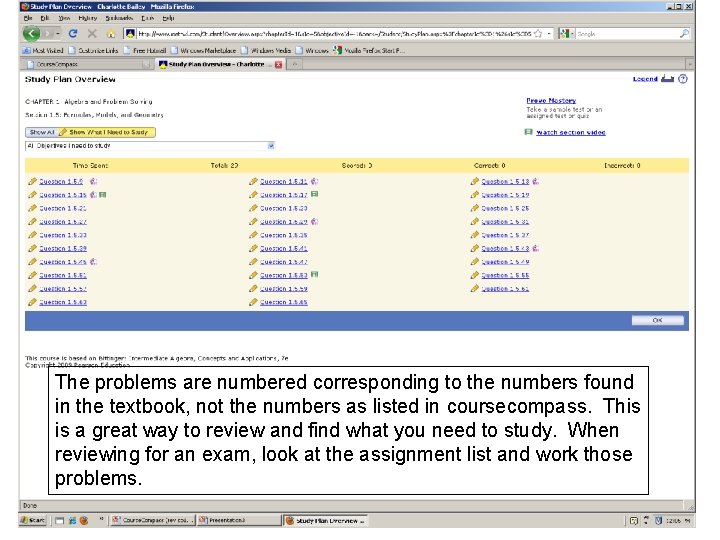This screenshot has height=540, width=720.
Task: Toggle the Show All button
Action: click(42, 132)
